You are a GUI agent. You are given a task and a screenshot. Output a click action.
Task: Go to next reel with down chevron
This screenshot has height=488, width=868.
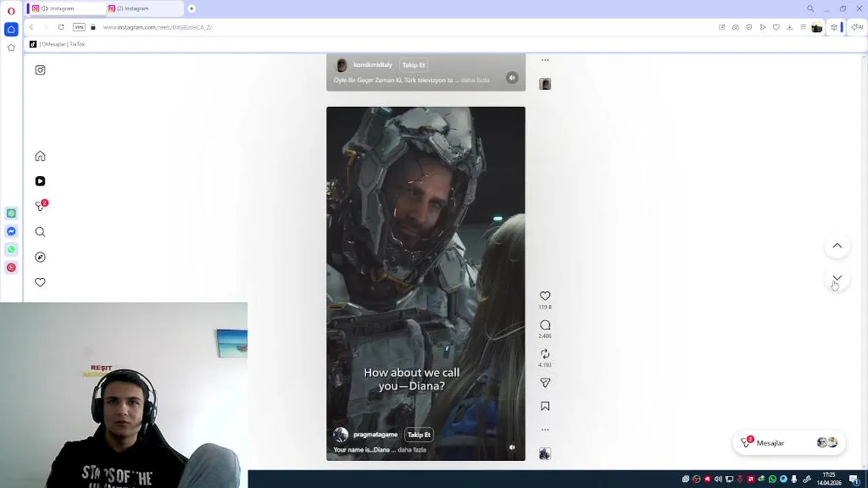837,278
